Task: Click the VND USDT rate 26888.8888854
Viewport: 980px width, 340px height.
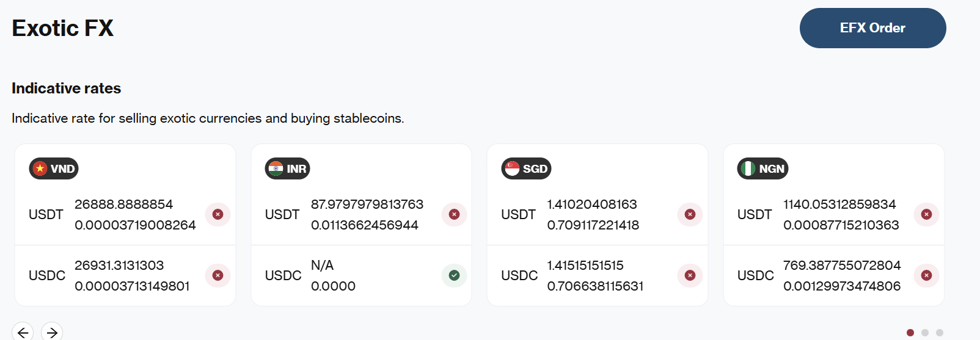Action: pyautogui.click(x=123, y=204)
